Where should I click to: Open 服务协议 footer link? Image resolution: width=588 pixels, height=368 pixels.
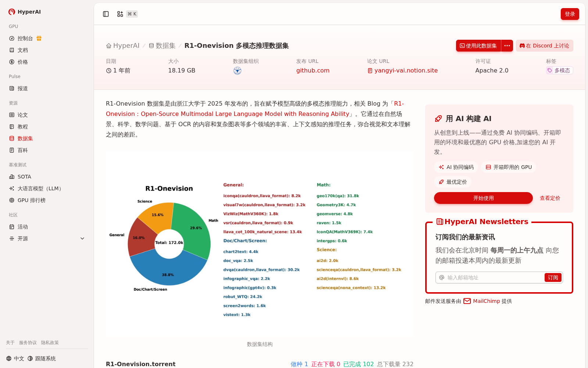pyautogui.click(x=28, y=343)
